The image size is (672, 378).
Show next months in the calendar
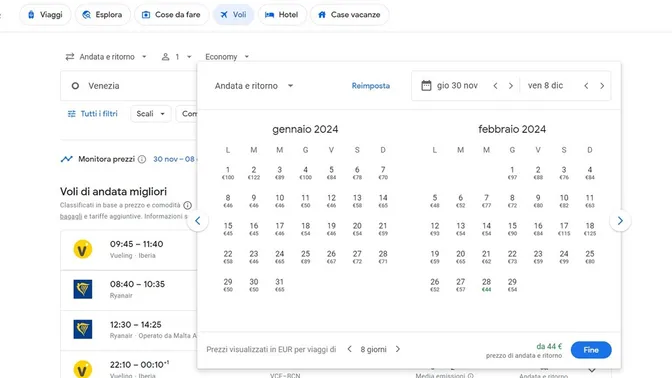620,221
